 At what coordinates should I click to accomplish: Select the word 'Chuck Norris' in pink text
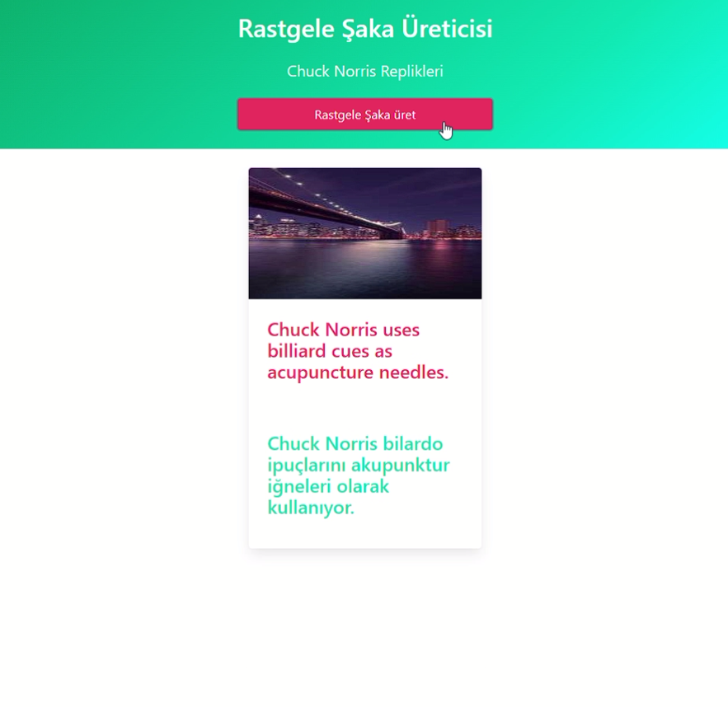(x=321, y=329)
